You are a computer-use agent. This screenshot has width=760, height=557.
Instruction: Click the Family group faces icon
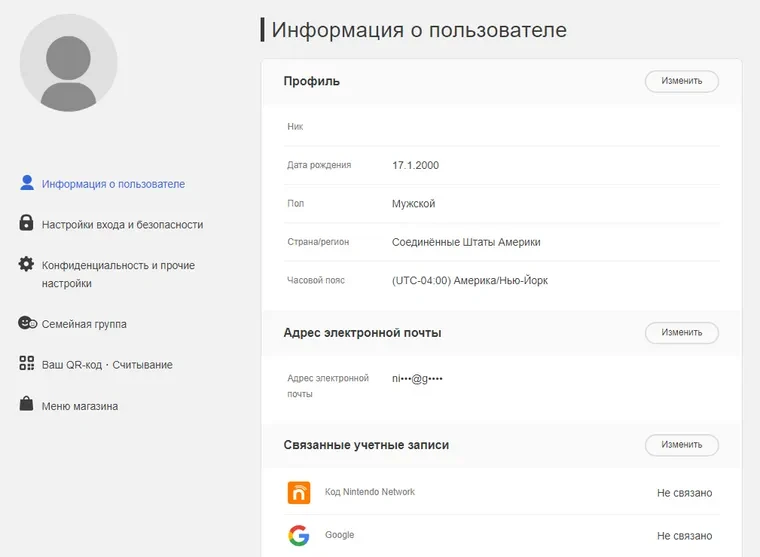coord(27,324)
